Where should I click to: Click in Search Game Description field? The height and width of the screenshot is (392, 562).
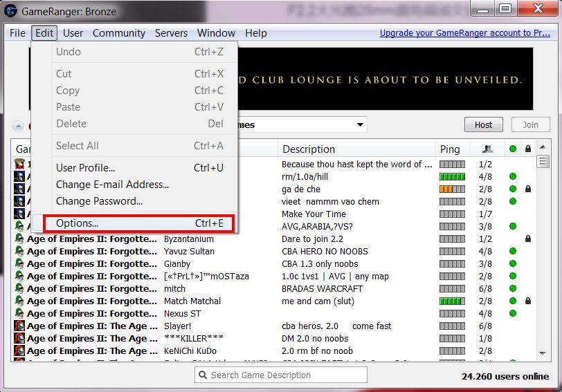click(281, 375)
